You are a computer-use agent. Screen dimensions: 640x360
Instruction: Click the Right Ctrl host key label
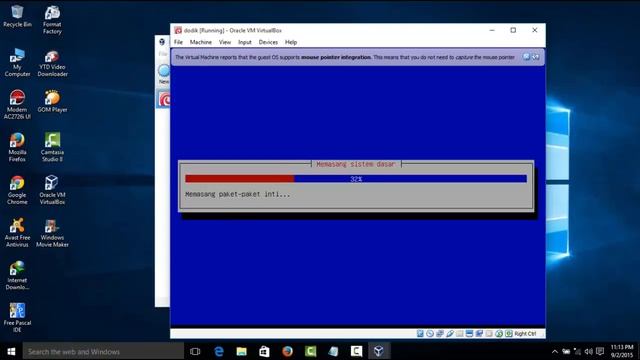pyautogui.click(x=525, y=334)
